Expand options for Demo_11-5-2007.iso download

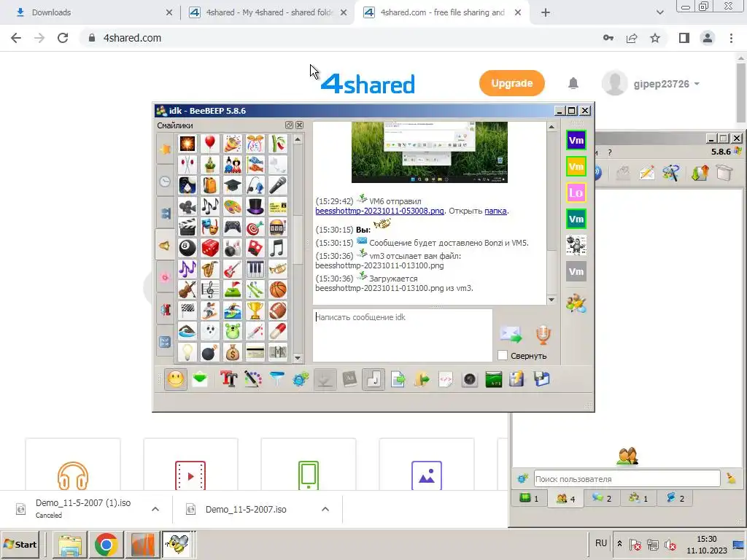click(x=325, y=509)
